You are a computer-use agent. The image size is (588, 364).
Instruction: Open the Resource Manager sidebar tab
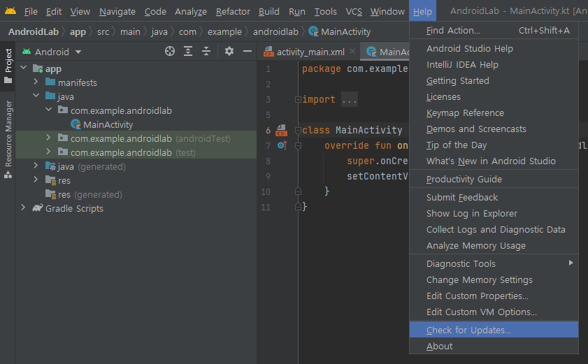8,139
